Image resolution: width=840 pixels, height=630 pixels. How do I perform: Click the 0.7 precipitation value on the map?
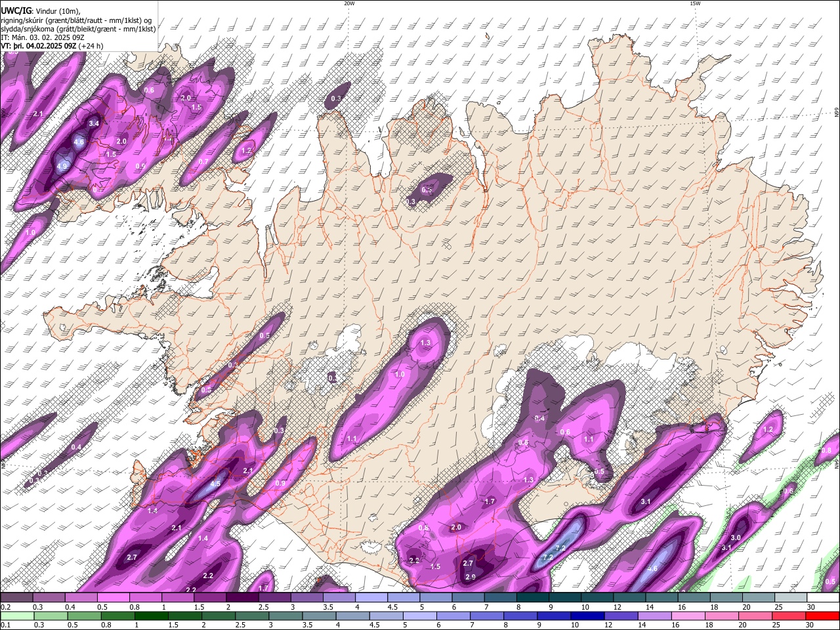(203, 161)
